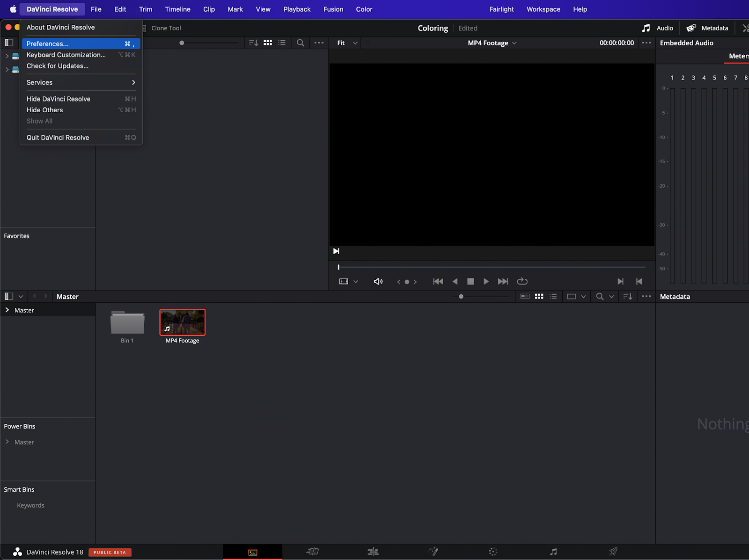Stop playback in the viewer

click(471, 282)
